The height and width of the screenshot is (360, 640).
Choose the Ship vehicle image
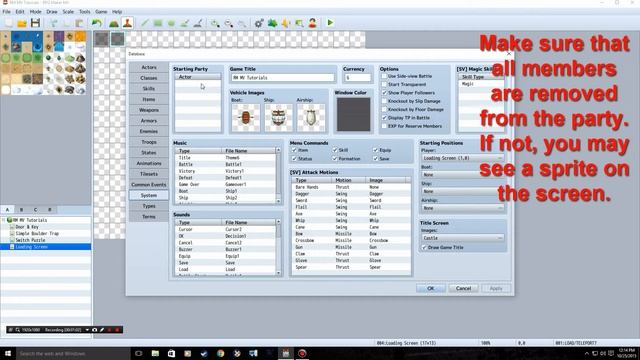(278, 118)
